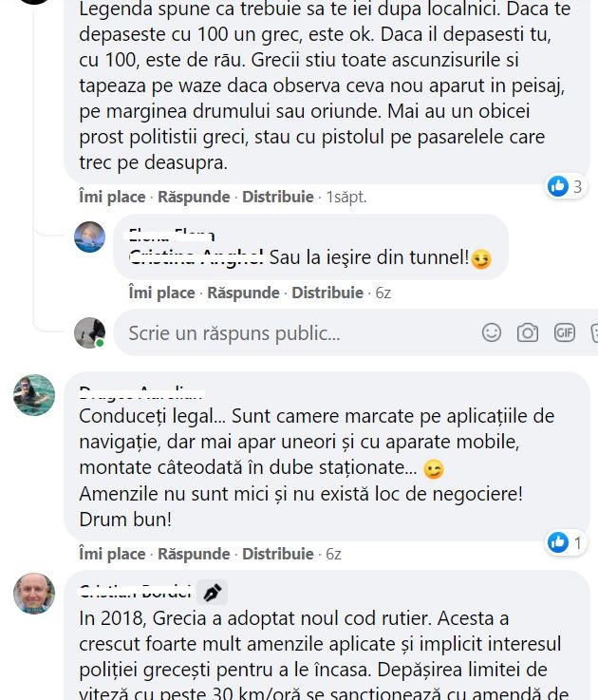Open the 1săpt. timestamp link
Screen dimensions: 598x700
tap(346, 197)
